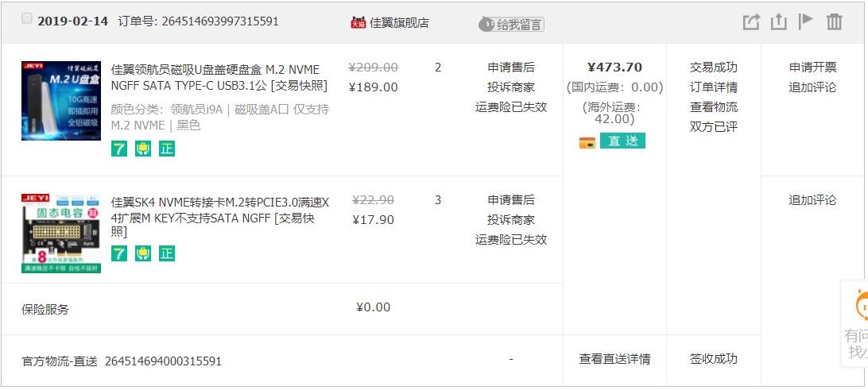
Task: Click 申请开票 to request invoice
Action: tap(812, 68)
